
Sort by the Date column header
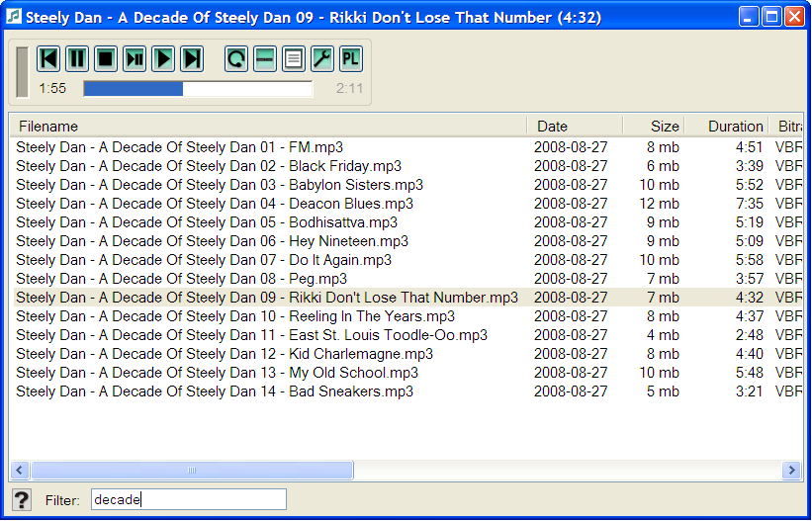pyautogui.click(x=575, y=127)
